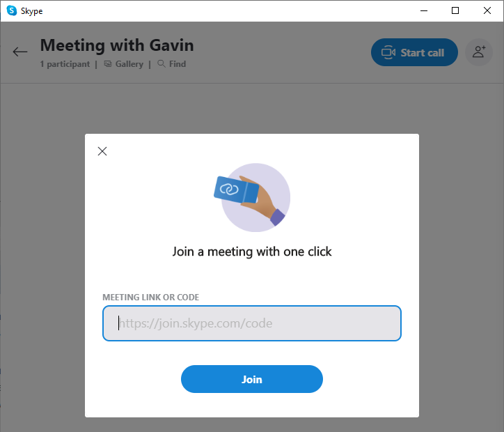Click the video camera icon on Start call
Image resolution: width=504 pixels, height=432 pixels.
point(388,52)
